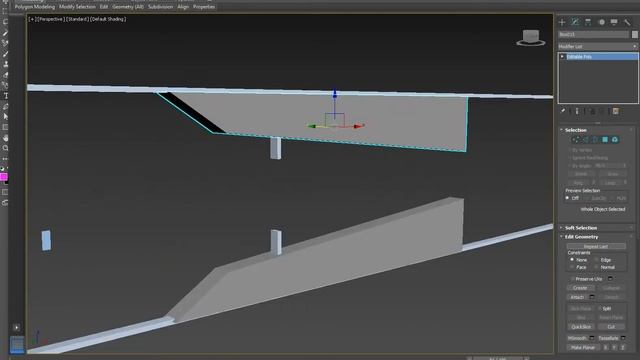Select the Hand tool in left toolbar

pyautogui.click(x=6, y=138)
